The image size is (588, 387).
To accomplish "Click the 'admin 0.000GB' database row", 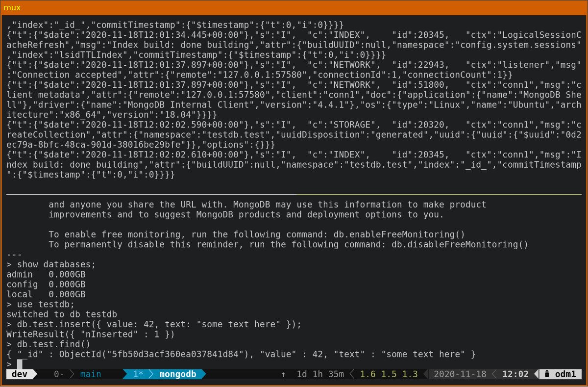I will (46, 274).
